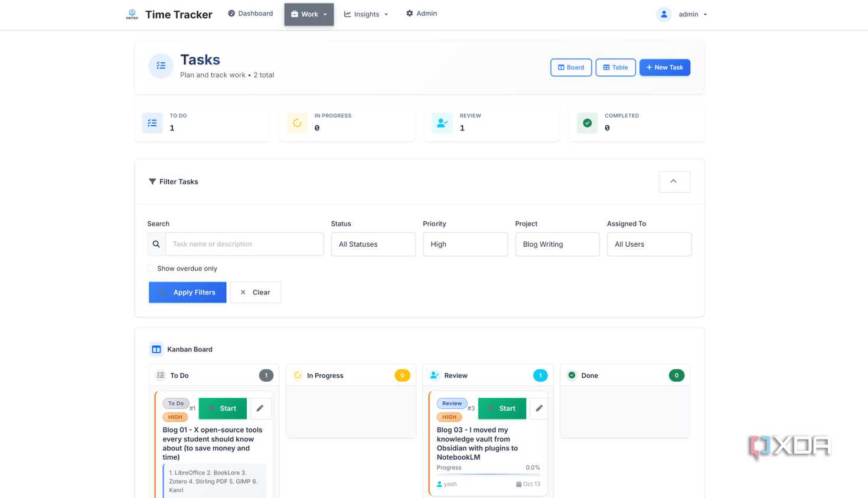The width and height of the screenshot is (868, 498).
Task: Click 'Plan and track work • 2 total' text
Action: [227, 75]
